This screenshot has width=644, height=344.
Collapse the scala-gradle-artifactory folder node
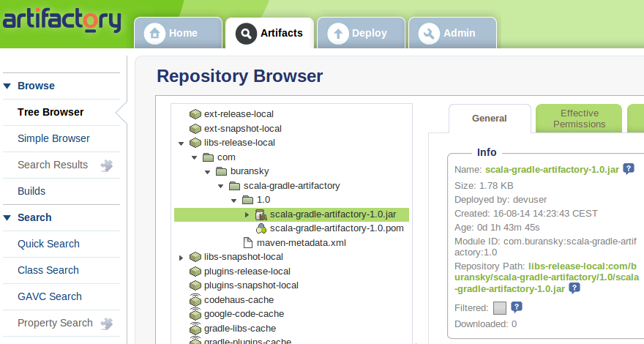click(x=220, y=186)
